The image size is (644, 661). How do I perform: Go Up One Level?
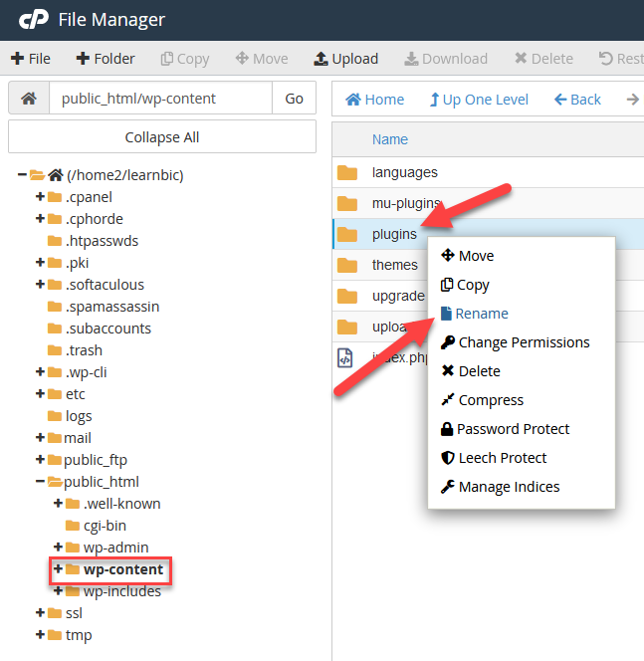479,100
